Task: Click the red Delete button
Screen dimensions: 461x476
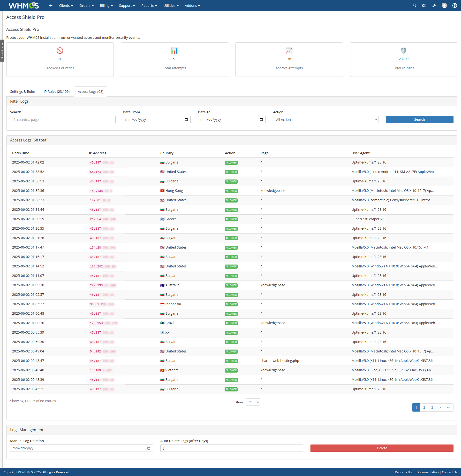Action: [x=382, y=448]
